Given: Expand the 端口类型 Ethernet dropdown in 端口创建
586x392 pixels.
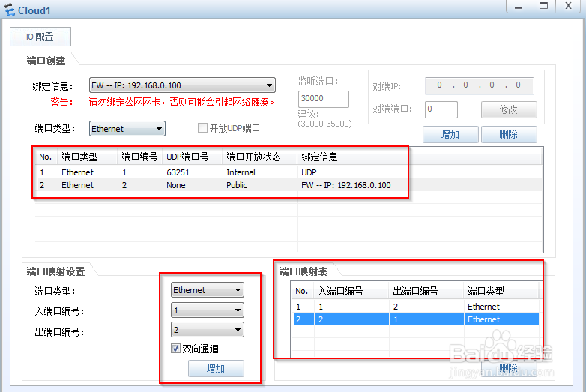Looking at the screenshot, I should click(127, 129).
